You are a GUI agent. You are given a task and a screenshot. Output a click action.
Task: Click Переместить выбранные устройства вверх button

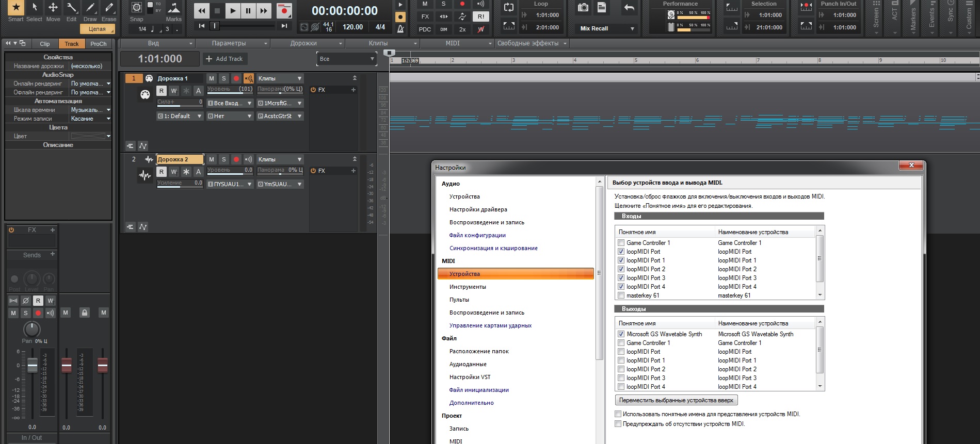[676, 400]
